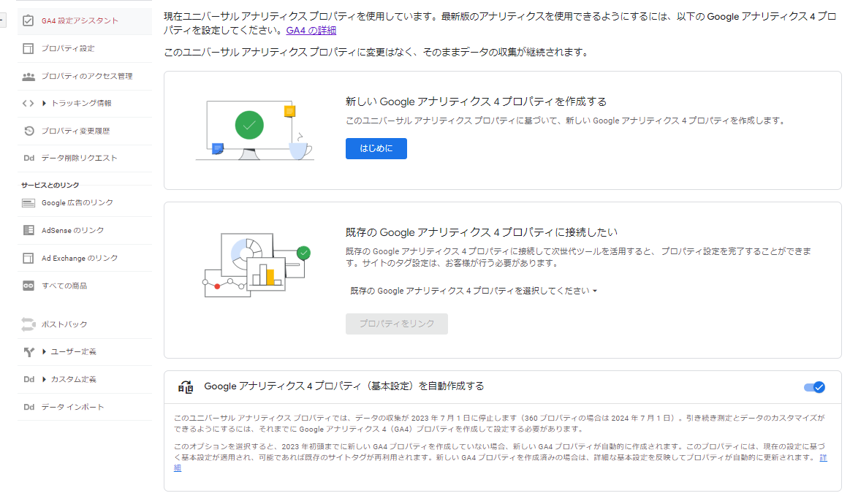Click the AdSense のリンク icon
The image size is (850, 504).
point(29,230)
